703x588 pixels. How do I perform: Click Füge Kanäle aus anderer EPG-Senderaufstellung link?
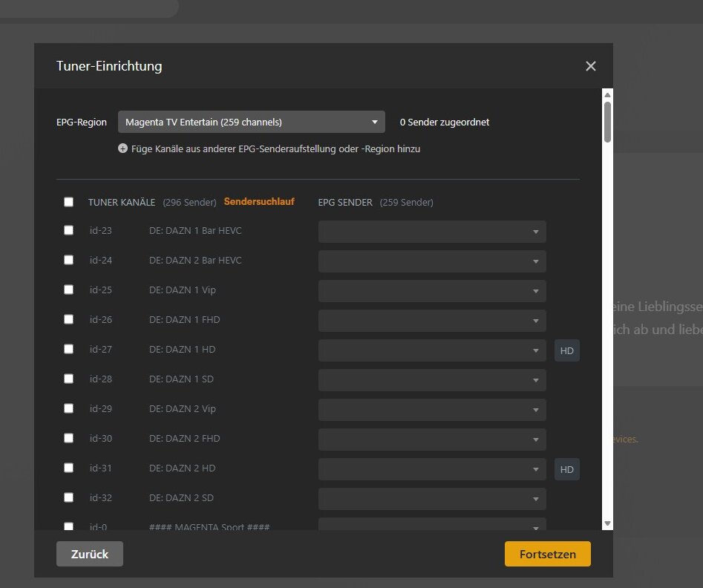[275, 149]
